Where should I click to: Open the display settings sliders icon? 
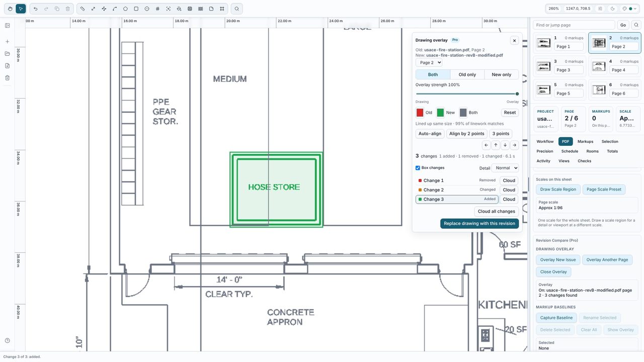tap(600, 9)
